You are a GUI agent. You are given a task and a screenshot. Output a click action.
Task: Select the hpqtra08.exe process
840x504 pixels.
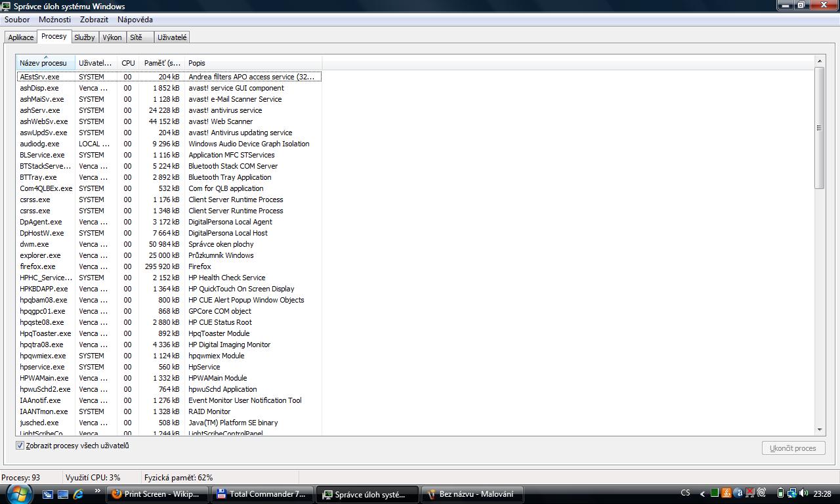(169, 345)
